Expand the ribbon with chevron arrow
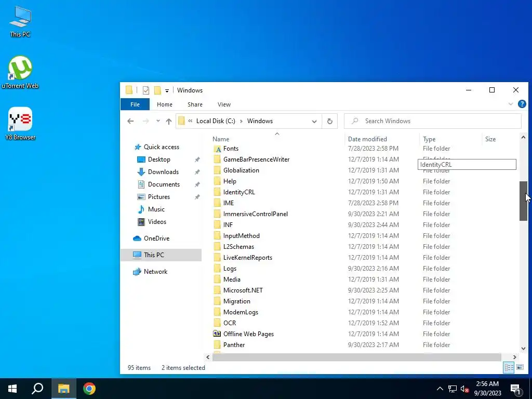The image size is (532, 399). [511, 104]
